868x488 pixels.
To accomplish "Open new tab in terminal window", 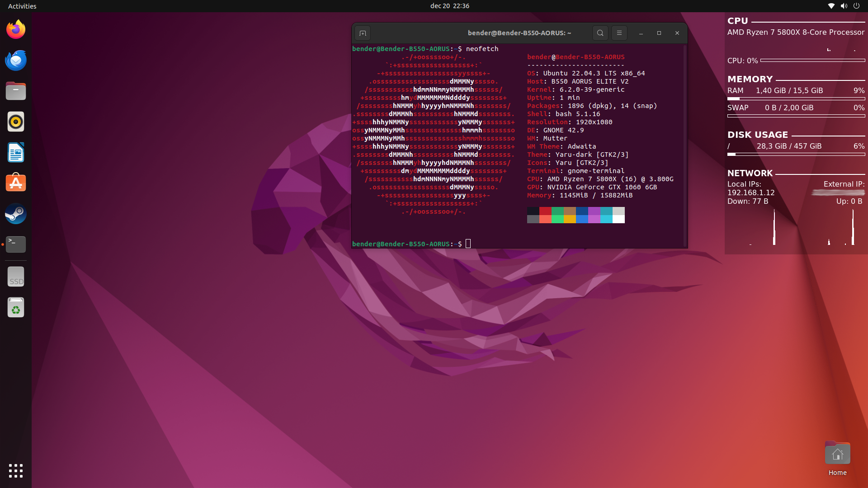I will [363, 33].
